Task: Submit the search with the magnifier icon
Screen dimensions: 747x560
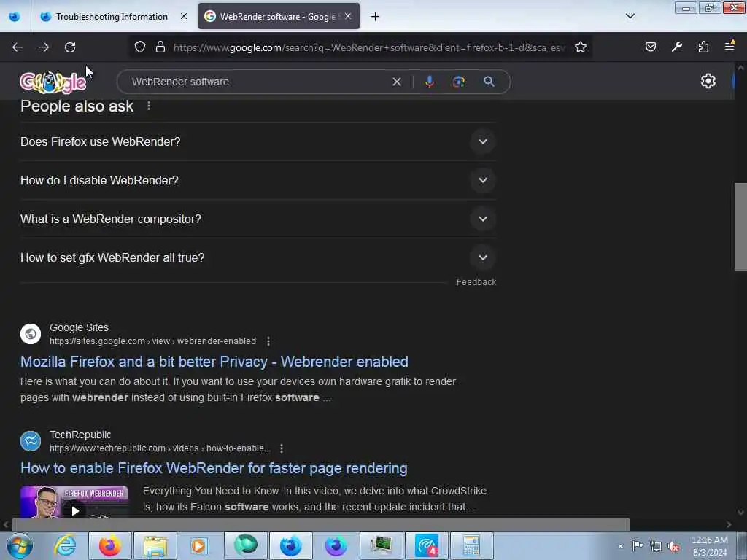Action: (x=489, y=82)
